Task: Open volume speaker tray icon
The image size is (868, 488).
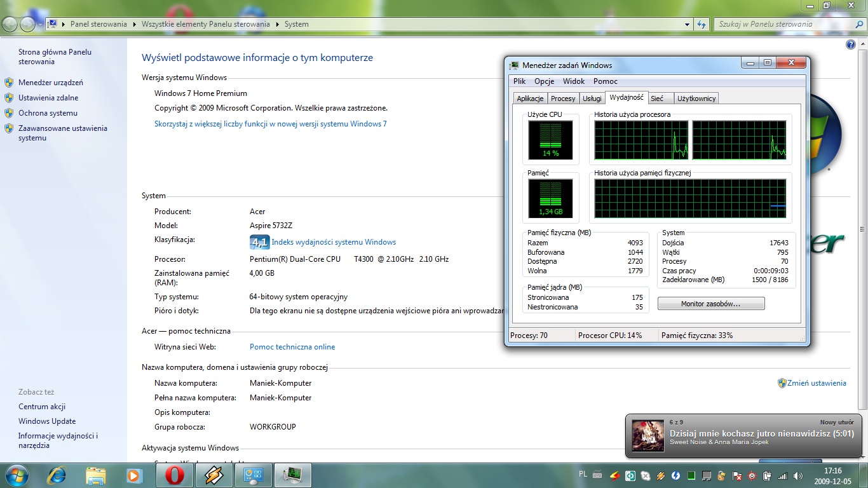Action: click(x=797, y=475)
